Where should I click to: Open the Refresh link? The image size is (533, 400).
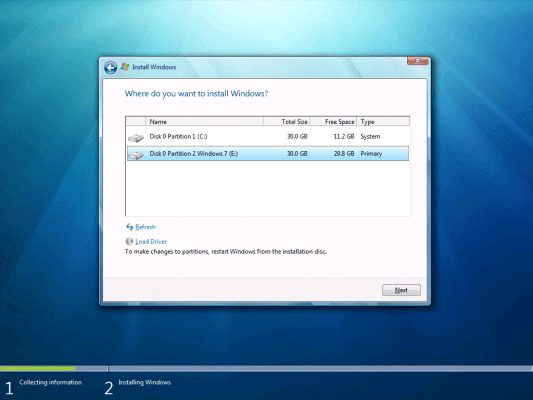pos(145,227)
